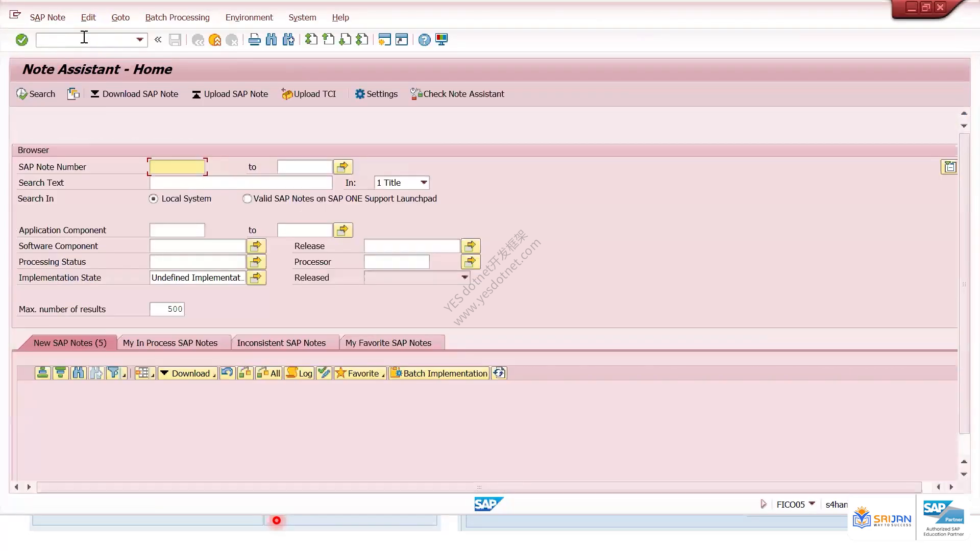980x551 pixels.
Task: Select the Local System radio button
Action: click(153, 199)
